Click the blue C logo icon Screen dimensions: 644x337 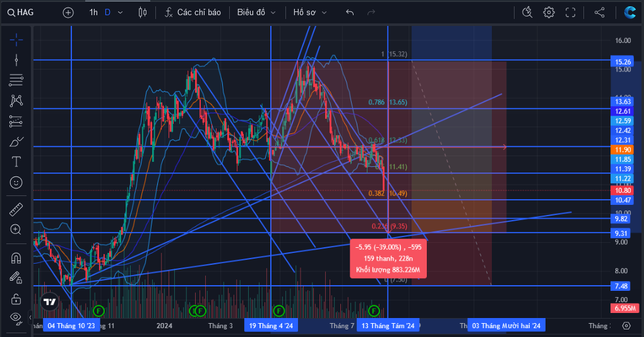(x=629, y=13)
